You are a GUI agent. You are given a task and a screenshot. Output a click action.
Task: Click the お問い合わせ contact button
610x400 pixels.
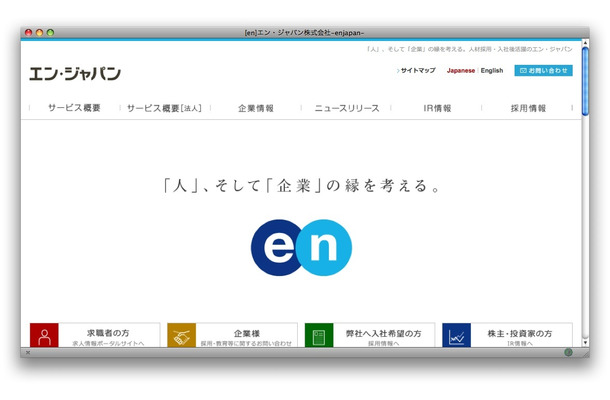point(543,70)
